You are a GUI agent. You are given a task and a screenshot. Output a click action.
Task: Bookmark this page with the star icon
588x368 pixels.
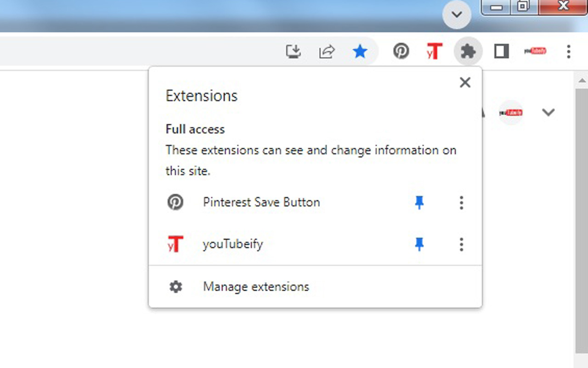pos(360,51)
